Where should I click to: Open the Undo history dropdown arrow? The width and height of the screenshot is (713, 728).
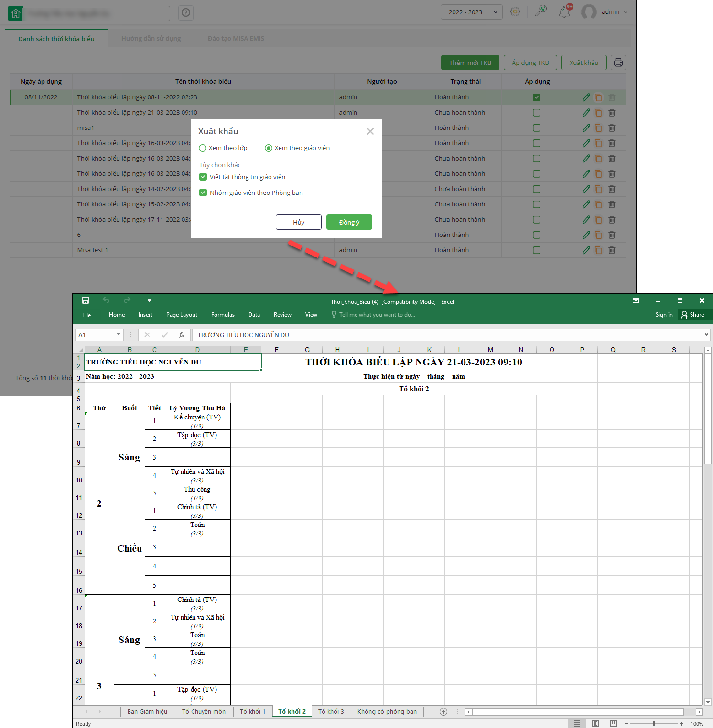115,300
